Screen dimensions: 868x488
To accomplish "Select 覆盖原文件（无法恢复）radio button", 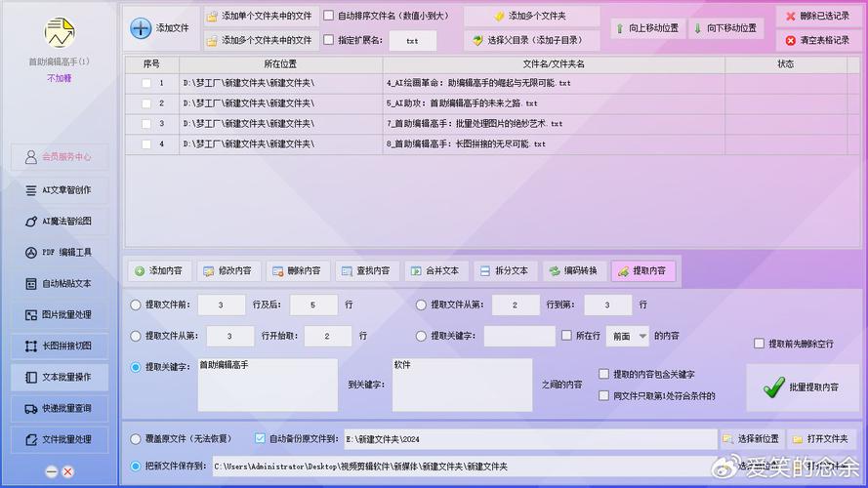I will click(x=136, y=439).
